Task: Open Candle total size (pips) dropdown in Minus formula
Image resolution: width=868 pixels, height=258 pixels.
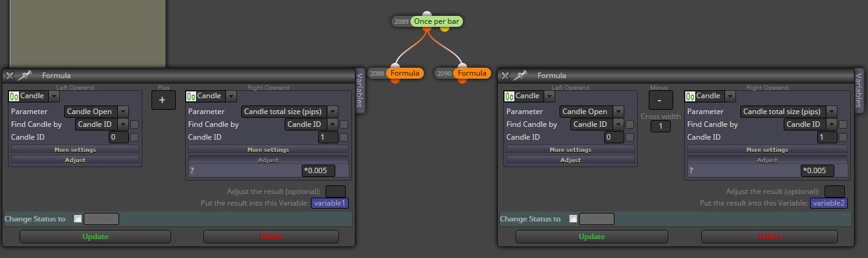Action: (x=789, y=112)
